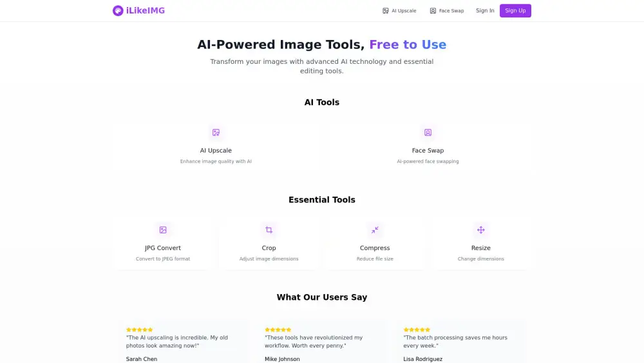This screenshot has width=644, height=363.
Task: Click Lisa Rodriguez's testimonial quote
Action: coord(455,341)
